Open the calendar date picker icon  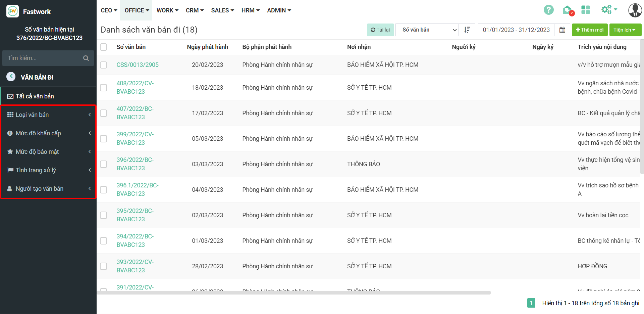coord(562,30)
